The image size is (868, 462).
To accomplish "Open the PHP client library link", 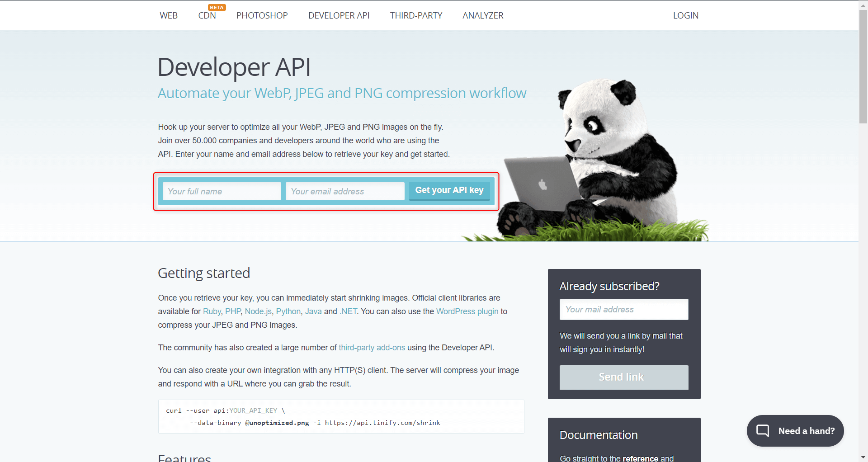I will 233,311.
